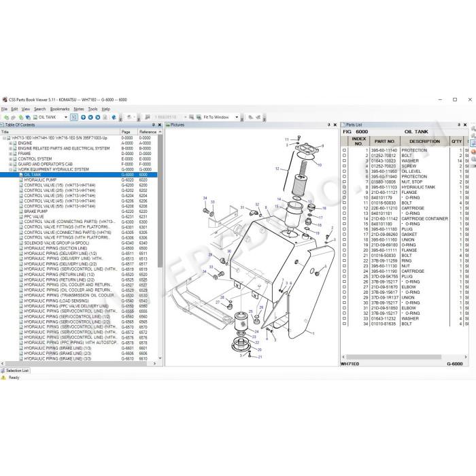Expand the ENGINE tree node
Viewport: 476px width, 476px height.
[x=10, y=143]
